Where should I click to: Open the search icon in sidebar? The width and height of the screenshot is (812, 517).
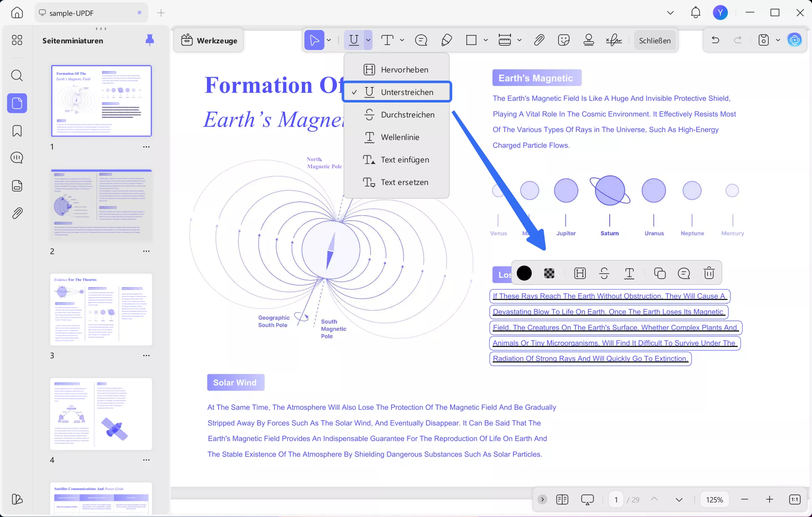(x=17, y=75)
